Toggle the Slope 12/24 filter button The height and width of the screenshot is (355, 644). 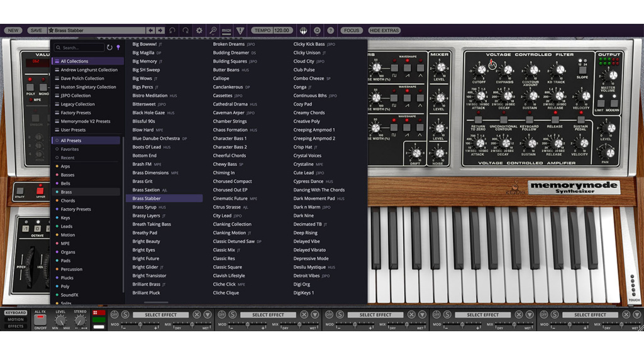tap(582, 70)
